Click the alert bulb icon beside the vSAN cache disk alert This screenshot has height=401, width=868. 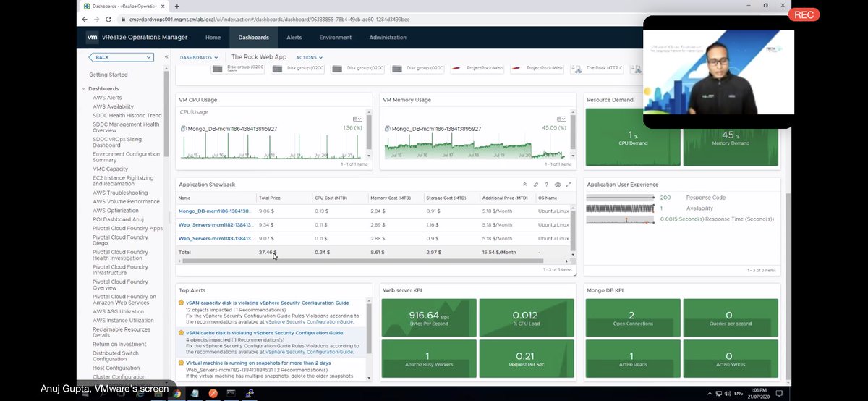pos(182,332)
